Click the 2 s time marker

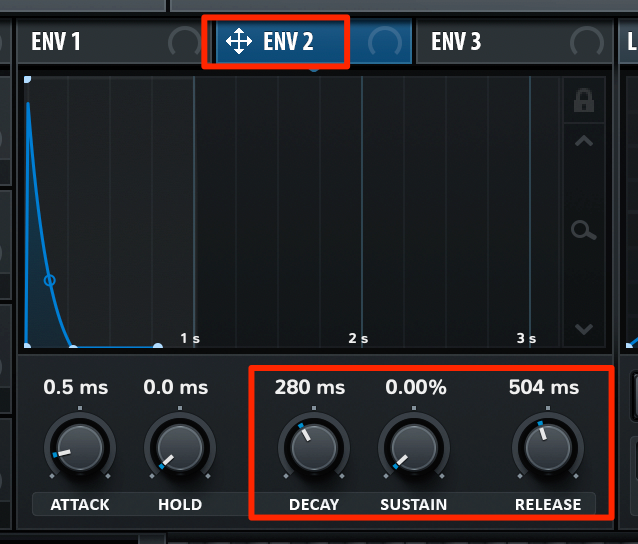(x=358, y=338)
